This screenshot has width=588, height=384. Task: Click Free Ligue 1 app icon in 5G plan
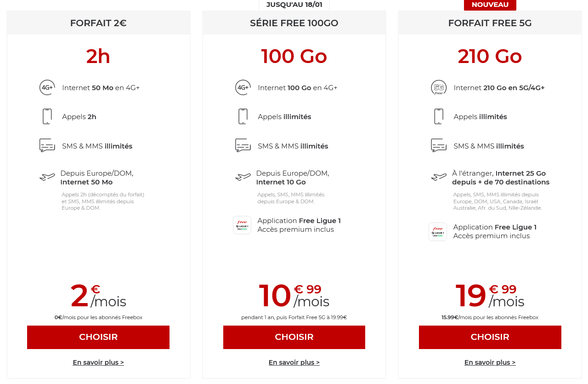click(438, 232)
